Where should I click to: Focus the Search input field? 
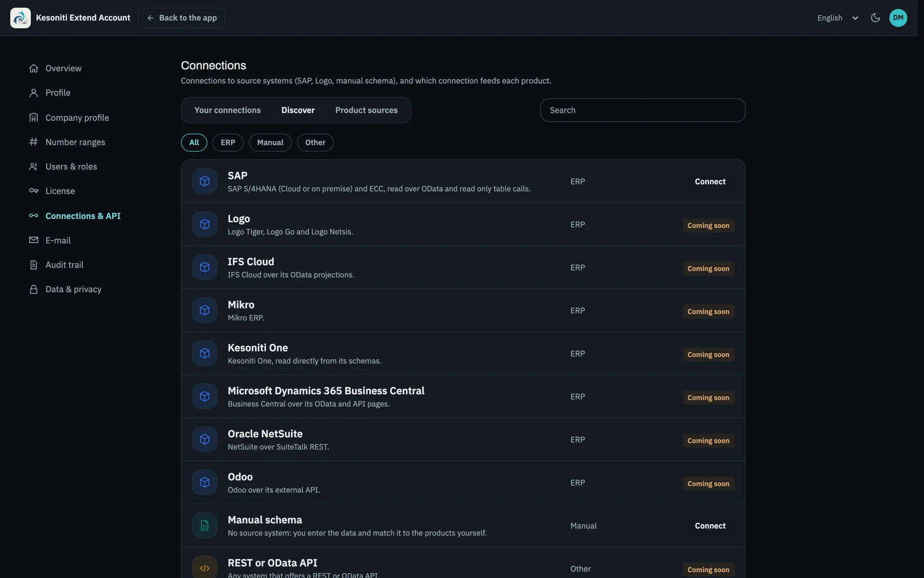[643, 110]
